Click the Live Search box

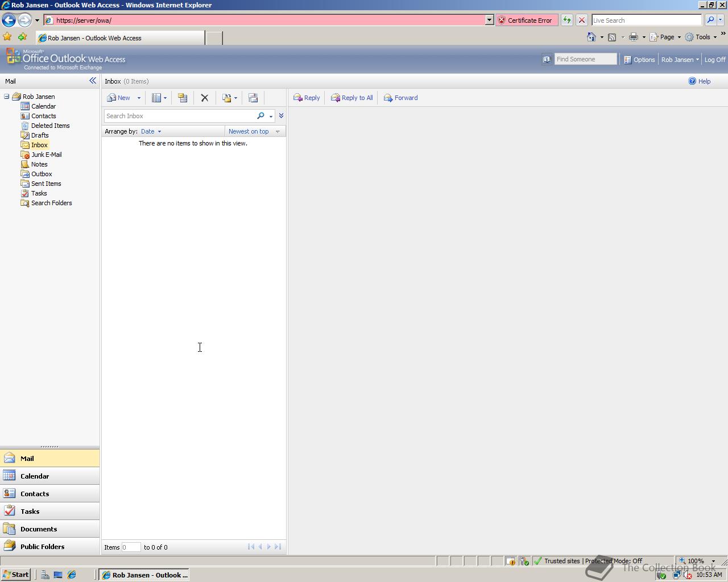[647, 20]
